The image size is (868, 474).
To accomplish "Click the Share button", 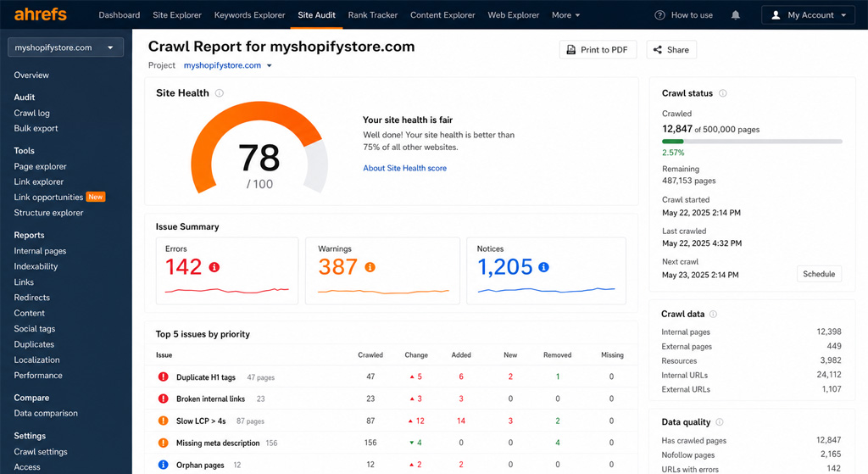I will point(671,50).
